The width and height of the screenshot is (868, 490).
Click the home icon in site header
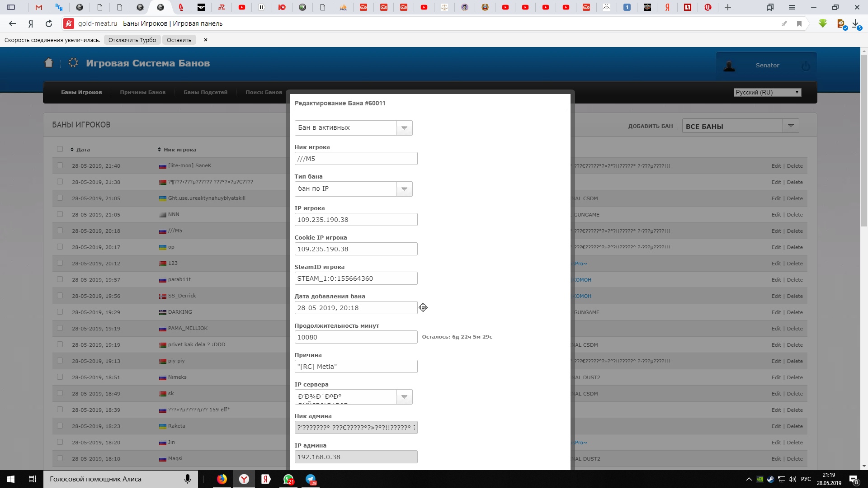49,63
